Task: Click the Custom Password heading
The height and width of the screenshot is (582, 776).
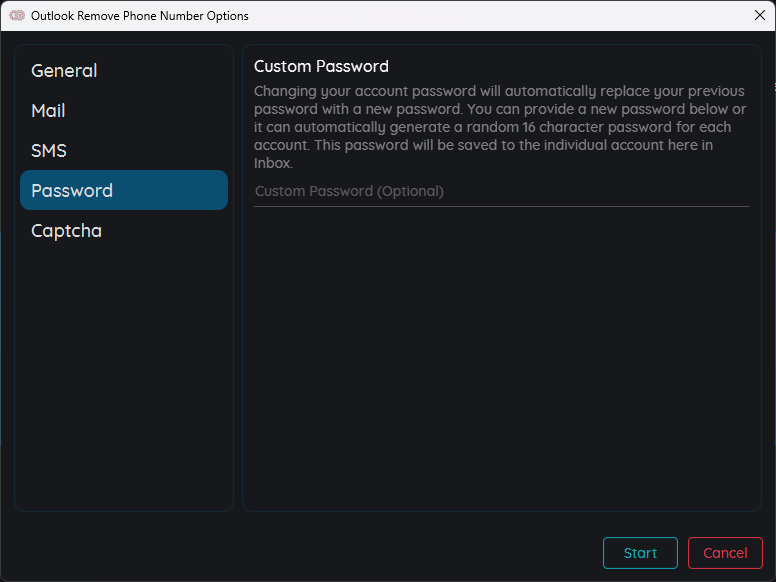Action: [321, 66]
